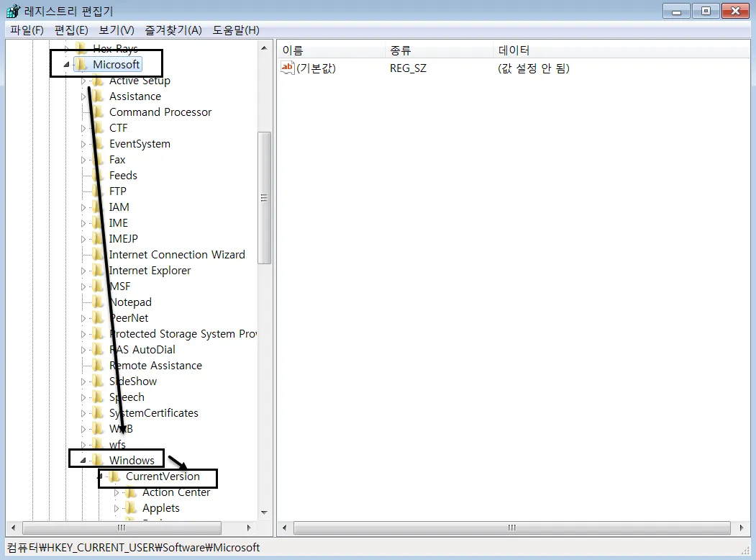This screenshot has width=756, height=560.
Task: Click tree pane horizontal scrollbar right arrow
Action: pos(249,528)
